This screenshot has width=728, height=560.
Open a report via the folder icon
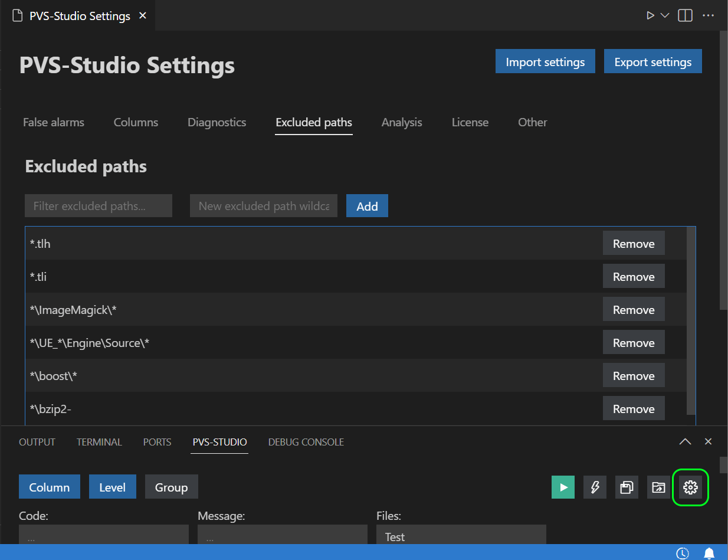(658, 487)
